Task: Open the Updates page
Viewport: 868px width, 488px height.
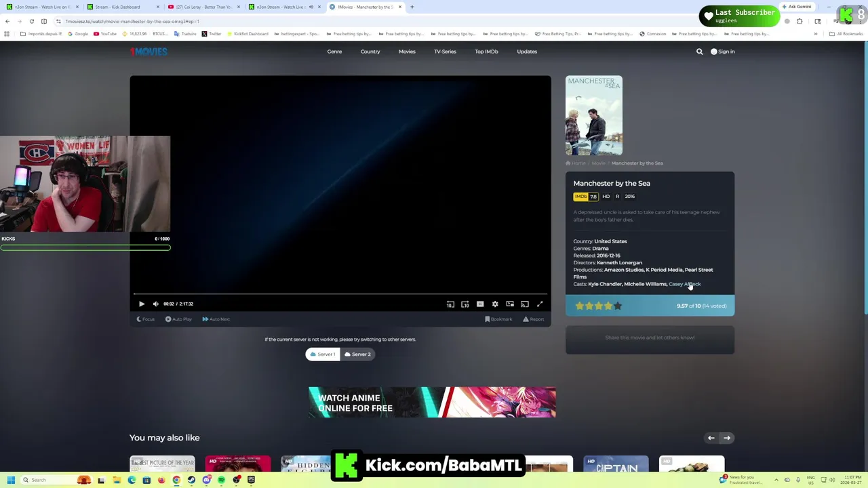Action: point(527,52)
